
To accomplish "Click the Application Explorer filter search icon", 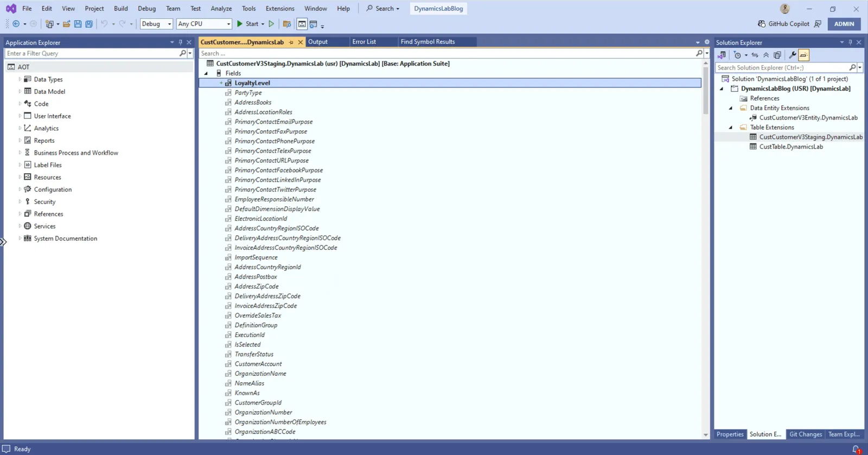I will 183,53.
